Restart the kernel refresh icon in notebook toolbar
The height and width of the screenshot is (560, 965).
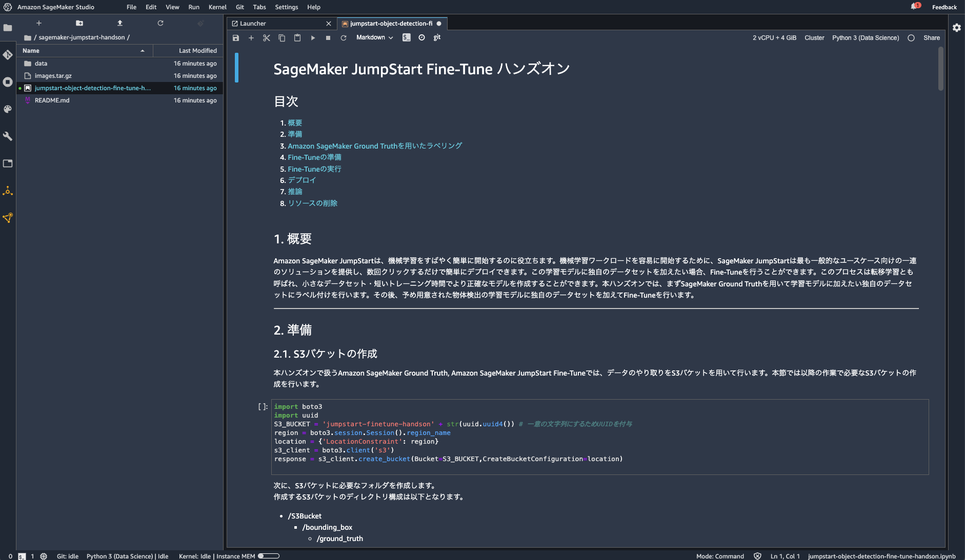click(x=344, y=38)
